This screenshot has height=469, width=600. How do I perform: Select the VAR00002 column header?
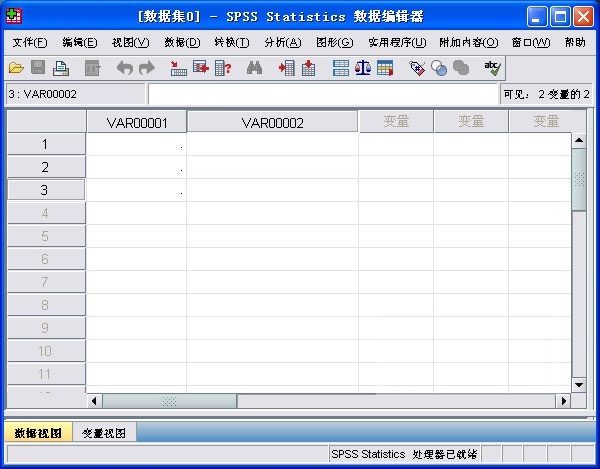272,122
